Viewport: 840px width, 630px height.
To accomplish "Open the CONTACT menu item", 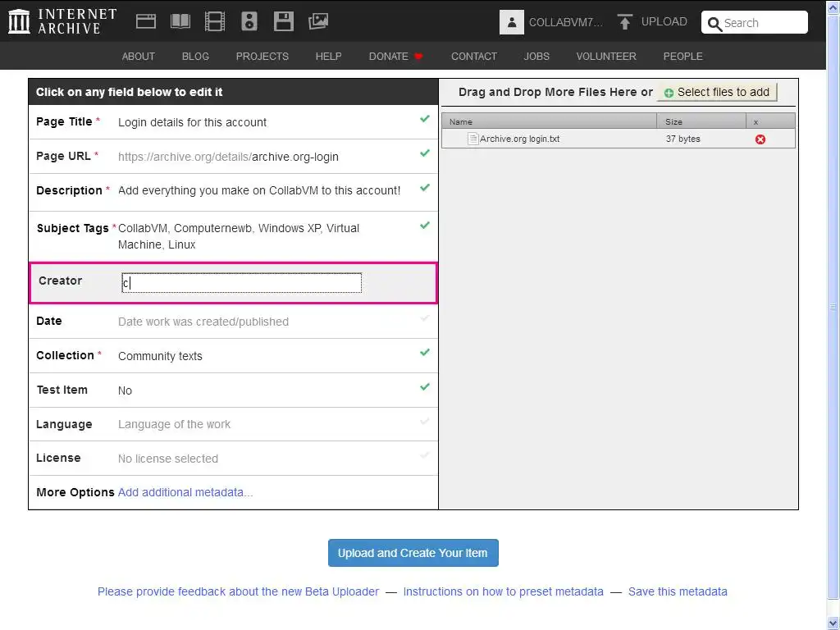I will click(x=474, y=57).
